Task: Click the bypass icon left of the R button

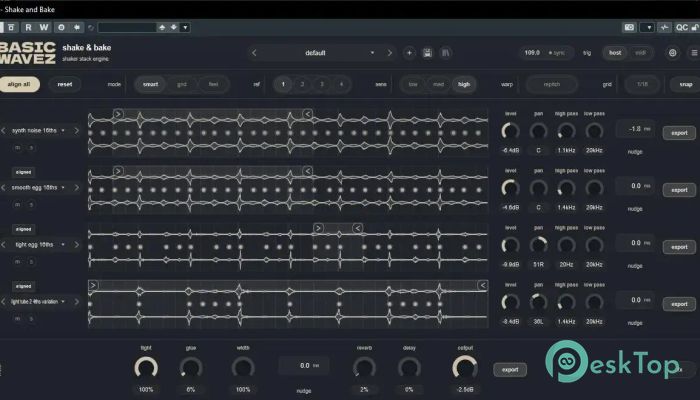Action: pos(11,28)
